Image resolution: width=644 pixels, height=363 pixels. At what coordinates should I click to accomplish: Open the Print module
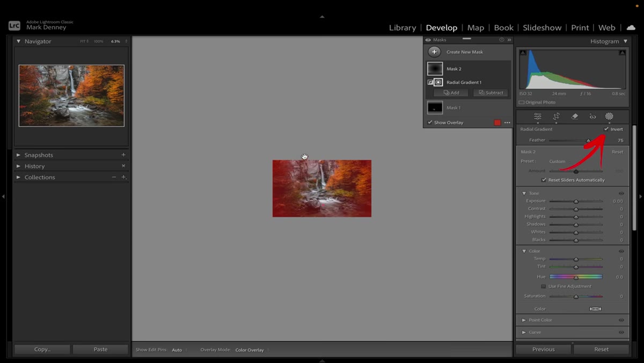[580, 27]
